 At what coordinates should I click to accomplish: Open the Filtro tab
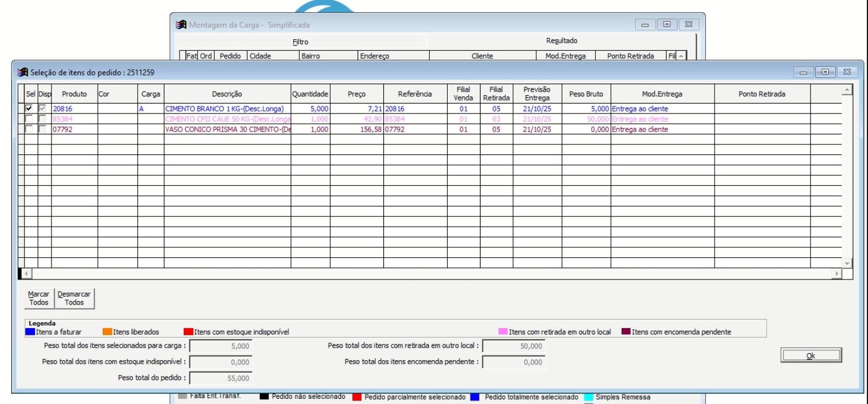tap(300, 42)
